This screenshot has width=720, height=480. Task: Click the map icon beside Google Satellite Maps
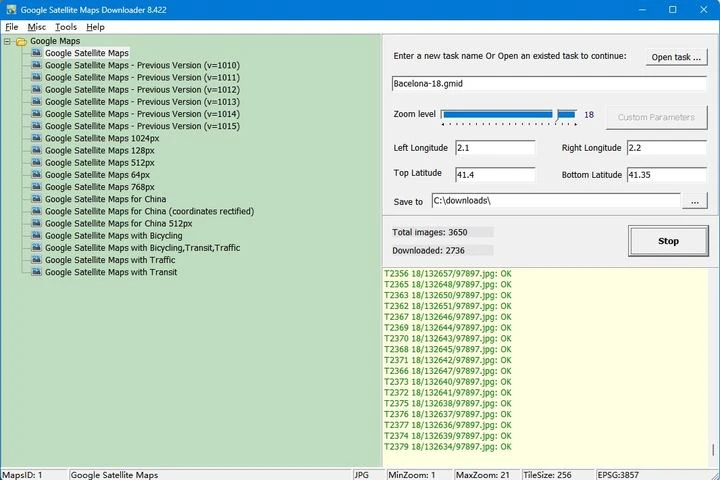[x=36, y=53]
